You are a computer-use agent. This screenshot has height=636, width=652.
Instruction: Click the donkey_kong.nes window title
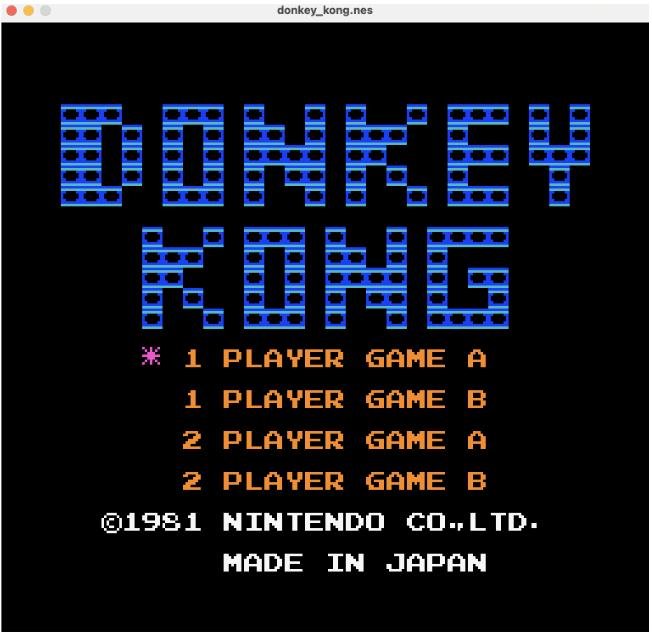[325, 10]
